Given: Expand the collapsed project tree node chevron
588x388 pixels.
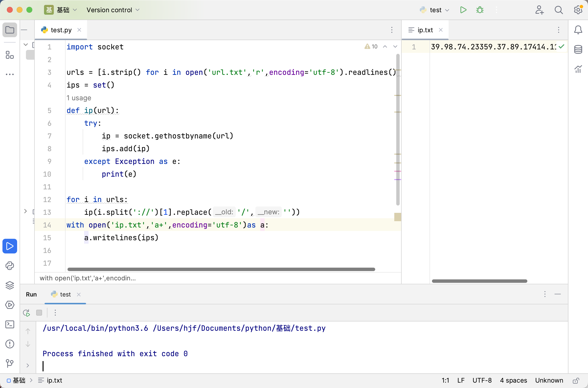Looking at the screenshot, I should pyautogui.click(x=25, y=211).
